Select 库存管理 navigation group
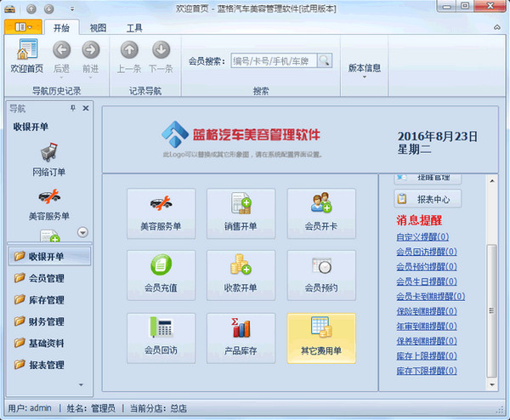This screenshot has height=420, width=510. click(49, 300)
